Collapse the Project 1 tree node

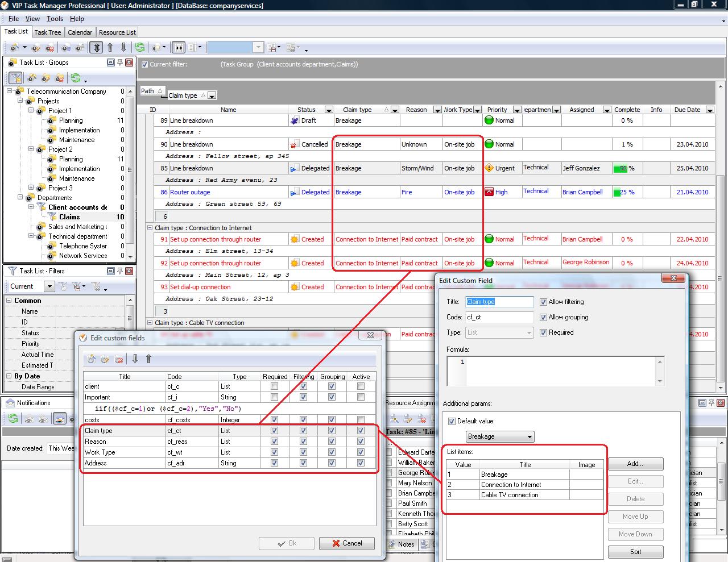(x=31, y=110)
